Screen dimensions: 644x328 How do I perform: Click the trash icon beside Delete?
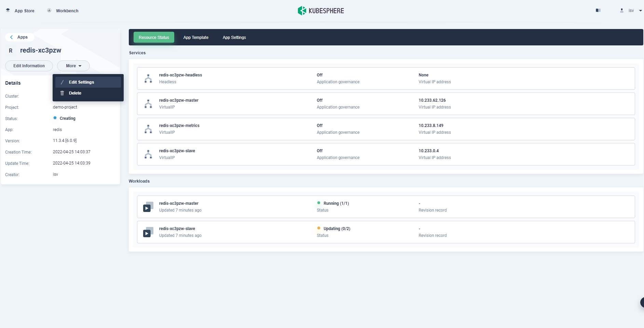coord(62,93)
